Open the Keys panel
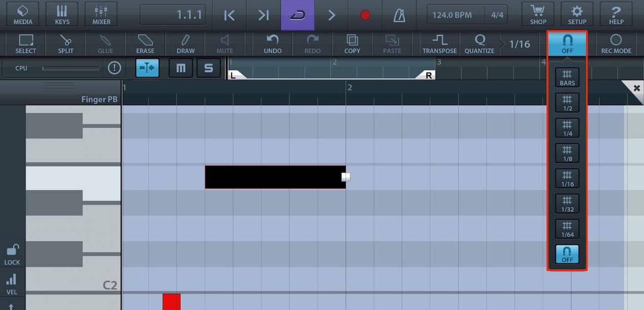 coord(62,15)
